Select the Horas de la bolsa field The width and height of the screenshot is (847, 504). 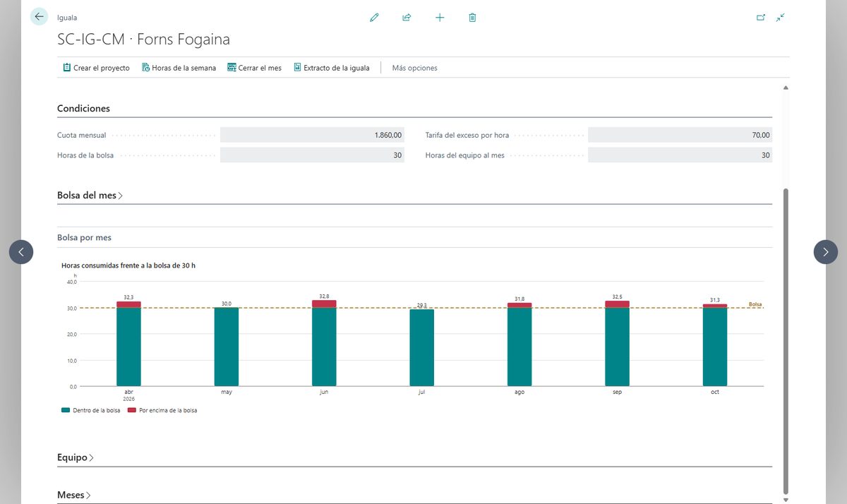pos(312,155)
